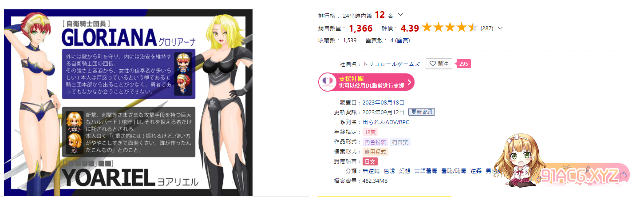Select the 角色扮演 work format tag
This screenshot has width=644, height=197.
click(x=375, y=142)
